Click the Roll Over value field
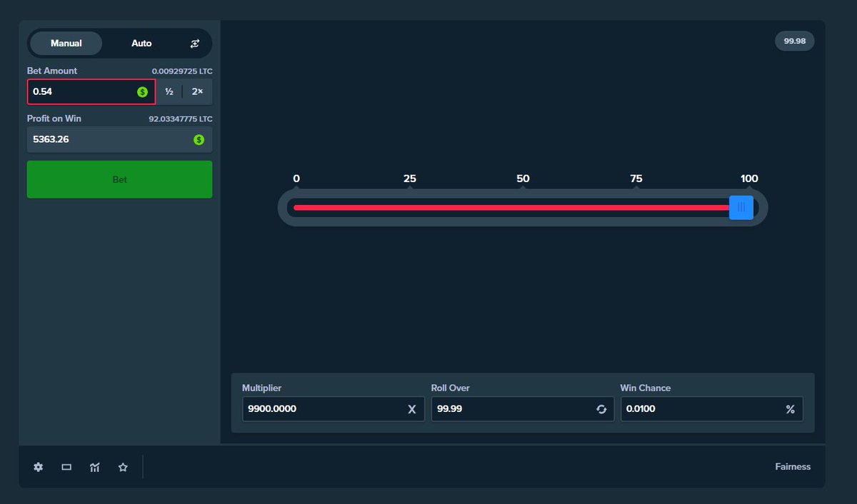857x504 pixels. pyautogui.click(x=523, y=409)
